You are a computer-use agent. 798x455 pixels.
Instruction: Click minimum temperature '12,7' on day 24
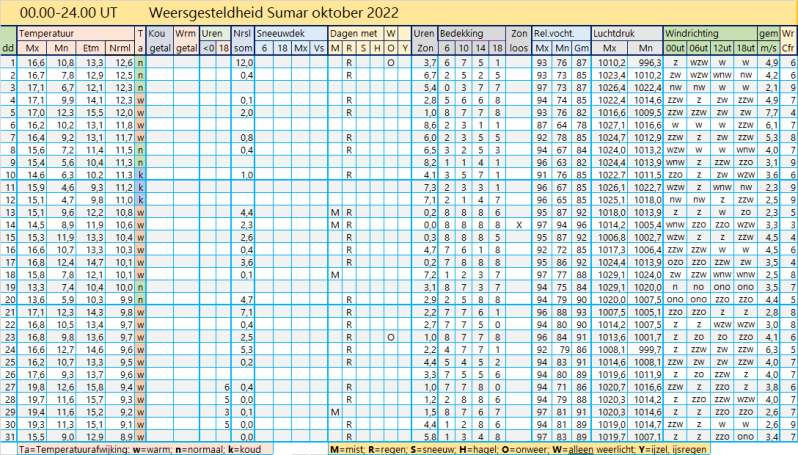pos(65,350)
